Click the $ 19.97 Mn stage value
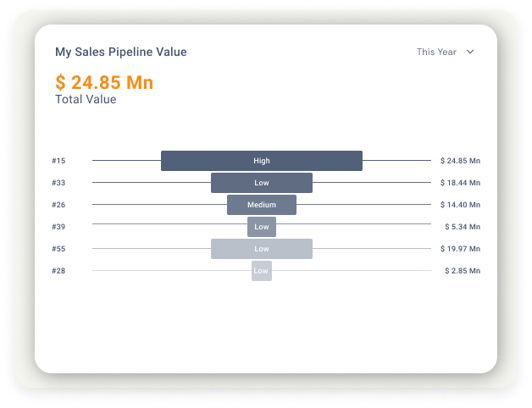The image size is (532, 408). 460,249
